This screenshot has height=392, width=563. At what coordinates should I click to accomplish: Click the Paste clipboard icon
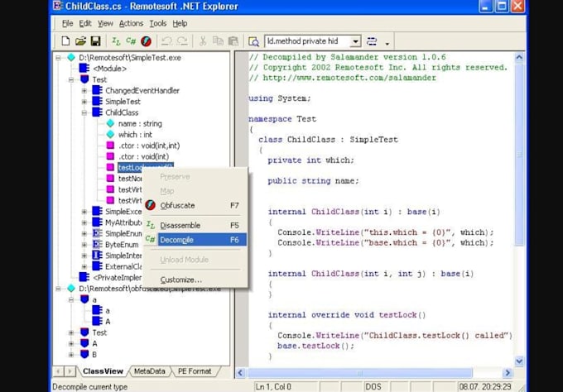(233, 41)
